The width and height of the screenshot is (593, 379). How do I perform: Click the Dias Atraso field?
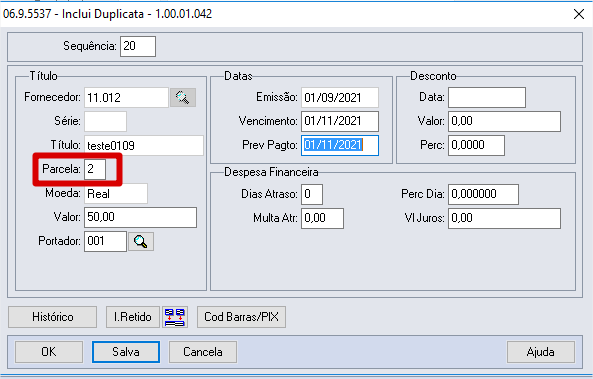pyautogui.click(x=312, y=194)
